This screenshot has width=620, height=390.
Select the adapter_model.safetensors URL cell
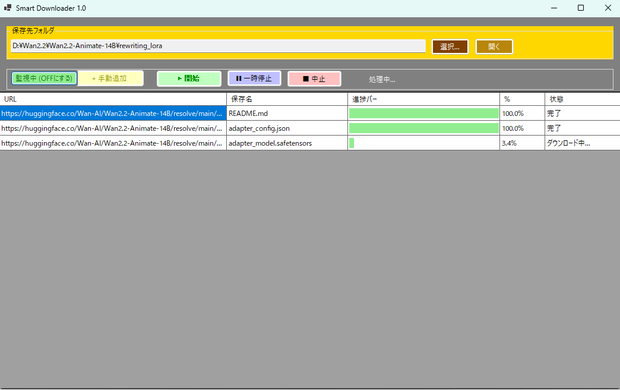[113, 143]
